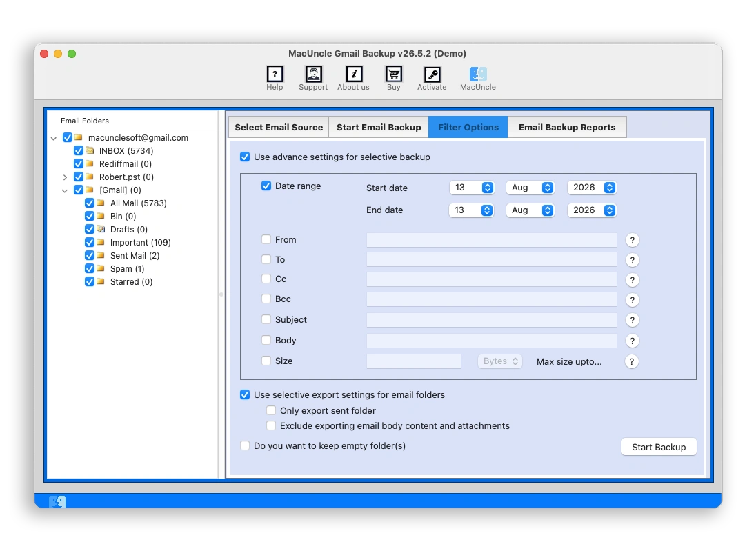
Task: Uncheck the INBOX (5734) folder checkbox
Action: tap(79, 150)
